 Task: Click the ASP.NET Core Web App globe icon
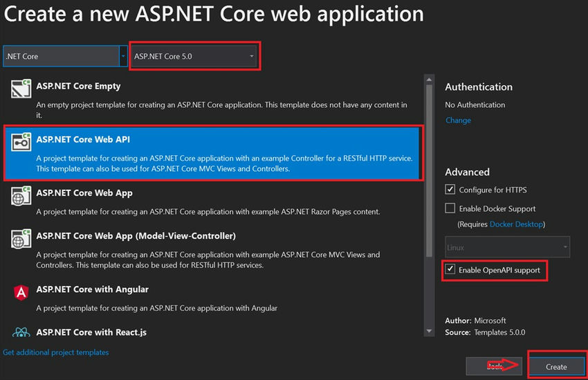click(x=21, y=196)
